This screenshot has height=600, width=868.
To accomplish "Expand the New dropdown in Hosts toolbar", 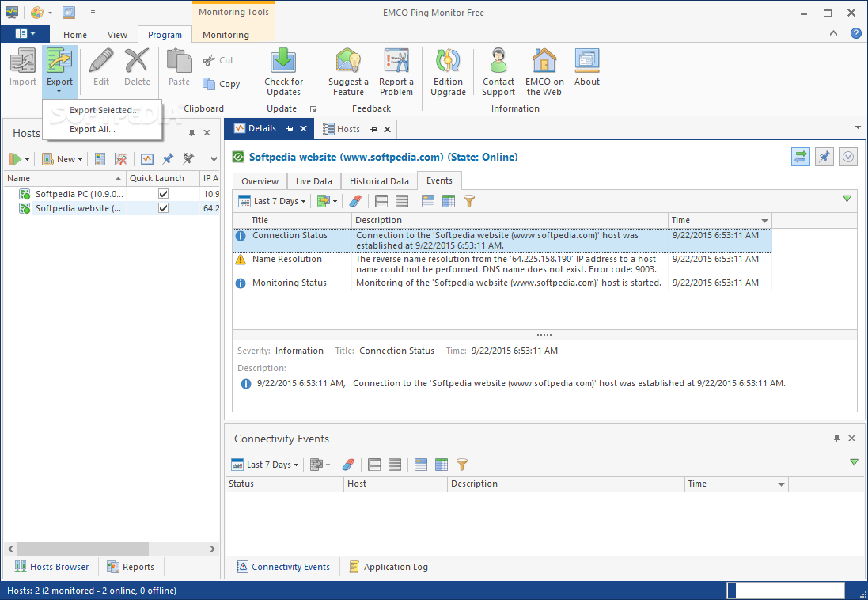I will click(63, 159).
